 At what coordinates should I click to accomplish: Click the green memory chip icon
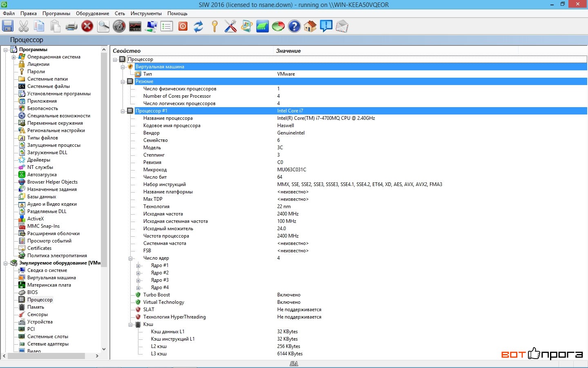262,26
